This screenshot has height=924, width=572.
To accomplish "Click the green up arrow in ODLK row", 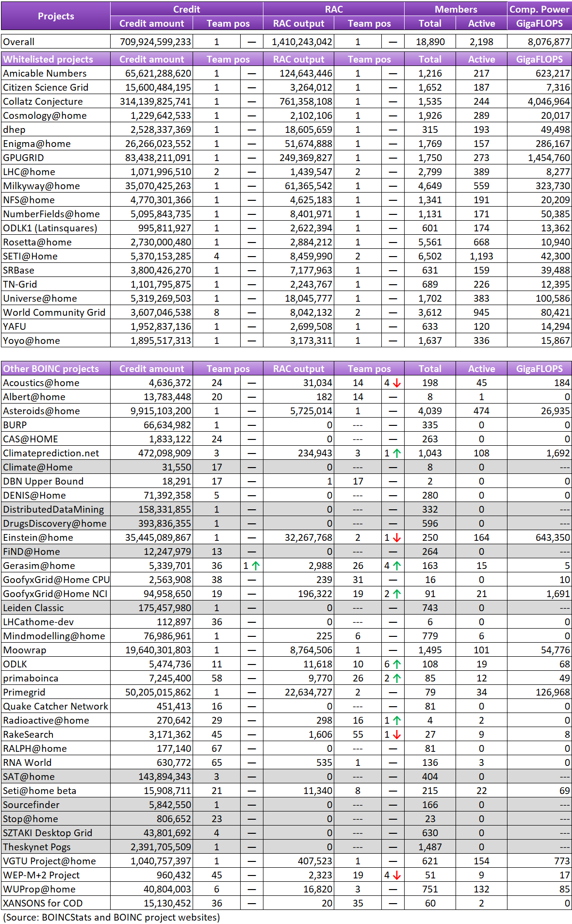I will pyautogui.click(x=397, y=664).
